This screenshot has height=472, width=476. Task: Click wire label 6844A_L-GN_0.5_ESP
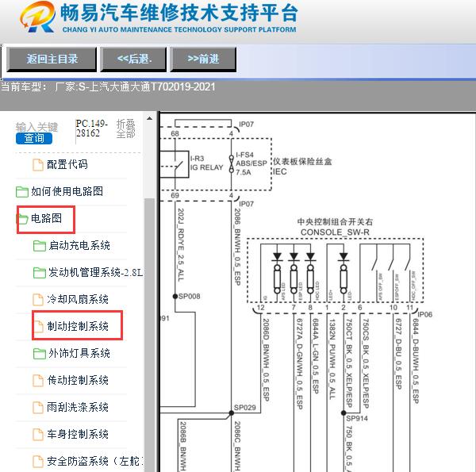[x=316, y=356]
